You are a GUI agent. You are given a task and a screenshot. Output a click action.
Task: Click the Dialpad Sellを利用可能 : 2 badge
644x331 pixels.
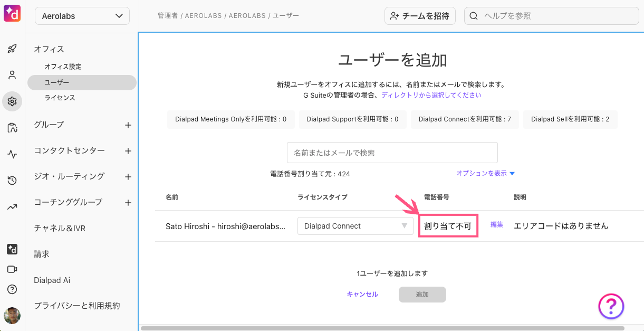coord(570,119)
